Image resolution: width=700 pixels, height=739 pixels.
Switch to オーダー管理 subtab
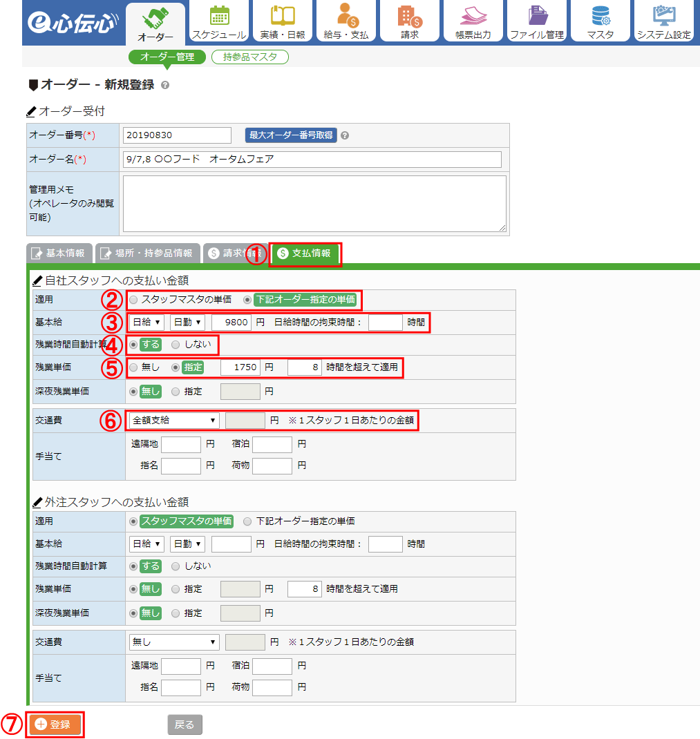pyautogui.click(x=167, y=57)
